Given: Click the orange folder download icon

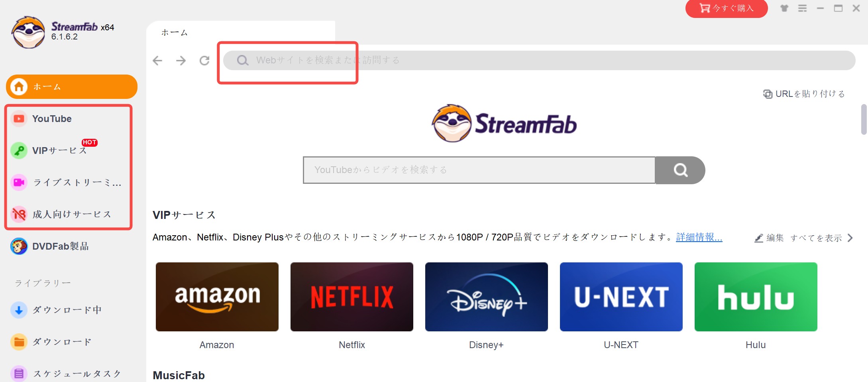Looking at the screenshot, I should point(19,342).
